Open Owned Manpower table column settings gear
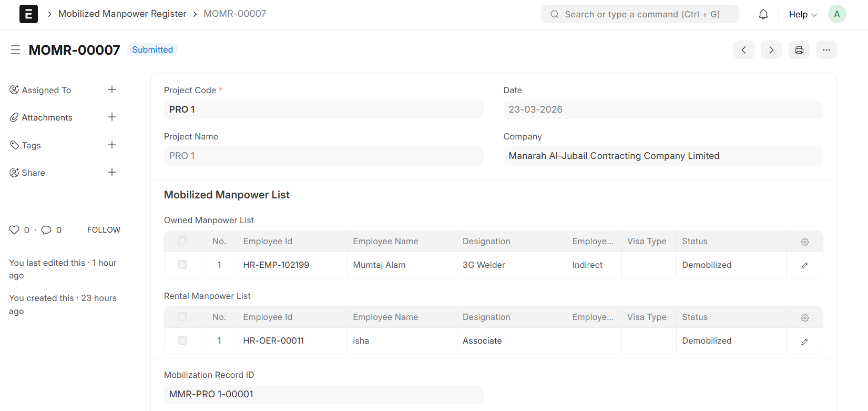868x411 pixels. click(x=804, y=242)
